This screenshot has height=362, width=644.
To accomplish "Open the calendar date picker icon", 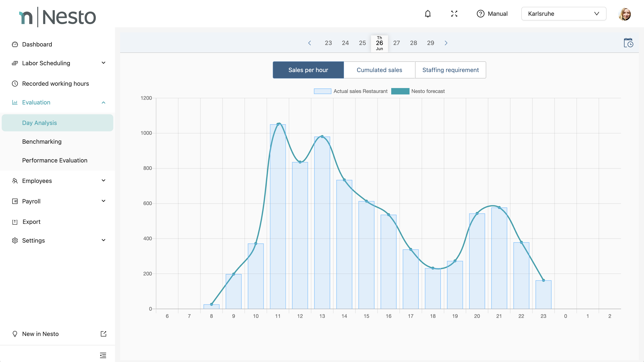I will tap(628, 43).
